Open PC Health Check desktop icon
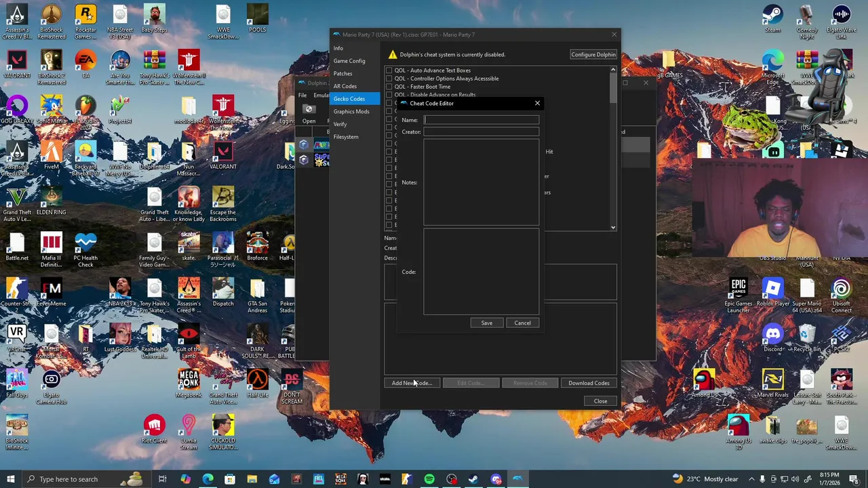The height and width of the screenshot is (488, 868). [x=85, y=249]
